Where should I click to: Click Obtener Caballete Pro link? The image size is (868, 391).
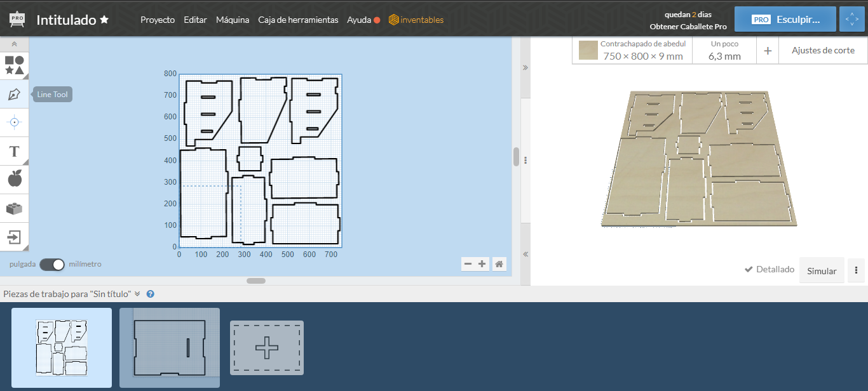pyautogui.click(x=688, y=27)
